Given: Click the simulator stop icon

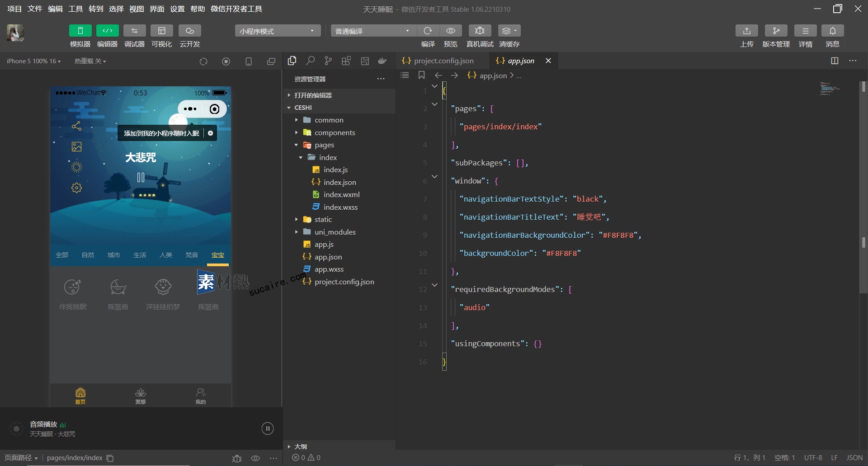Looking at the screenshot, I should point(226,61).
